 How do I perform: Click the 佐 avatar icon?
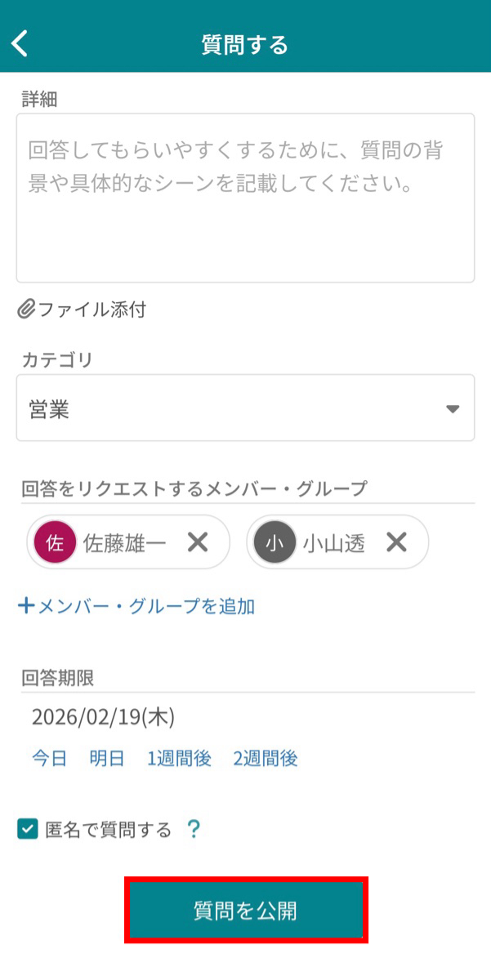coord(55,541)
